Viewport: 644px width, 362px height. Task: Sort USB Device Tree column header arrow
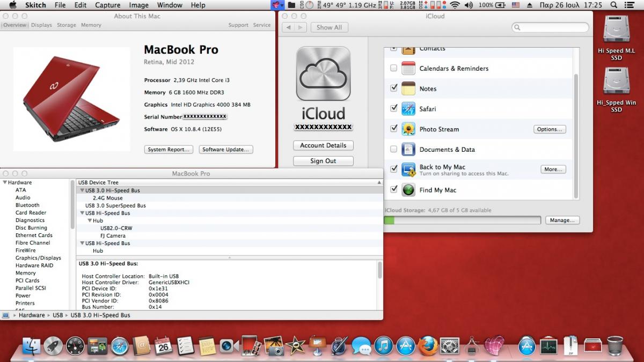[x=379, y=182]
